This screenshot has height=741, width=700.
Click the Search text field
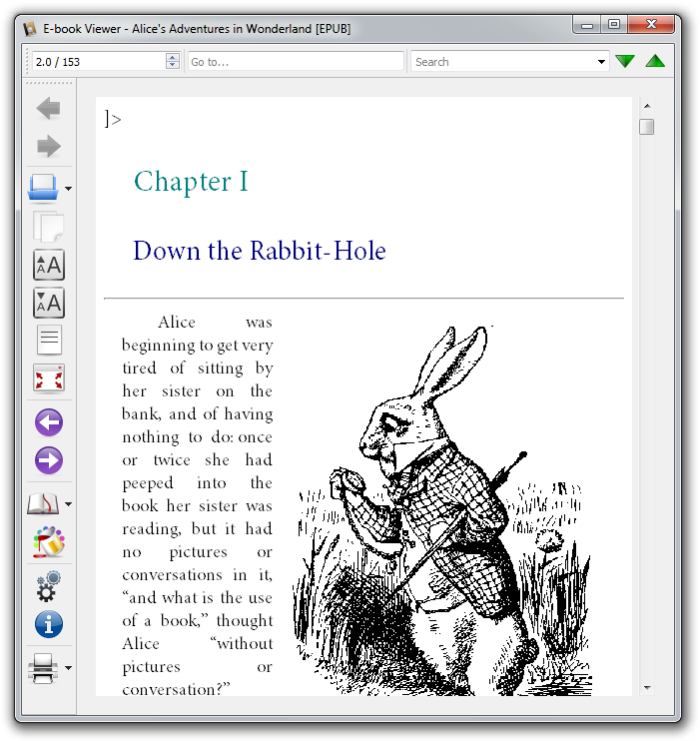pos(502,62)
